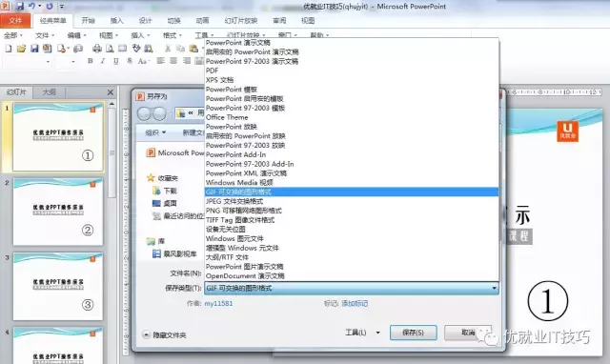This screenshot has height=364, width=610.
Task: Select 桌面 in the dialog's sidebar
Action: 165,203
